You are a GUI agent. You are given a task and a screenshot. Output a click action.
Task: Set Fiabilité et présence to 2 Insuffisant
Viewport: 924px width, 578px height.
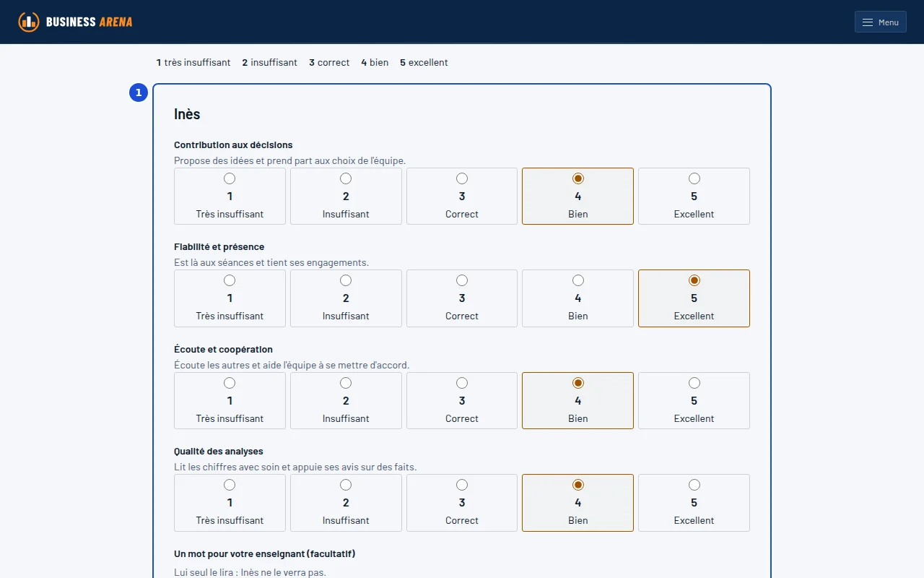pos(346,298)
